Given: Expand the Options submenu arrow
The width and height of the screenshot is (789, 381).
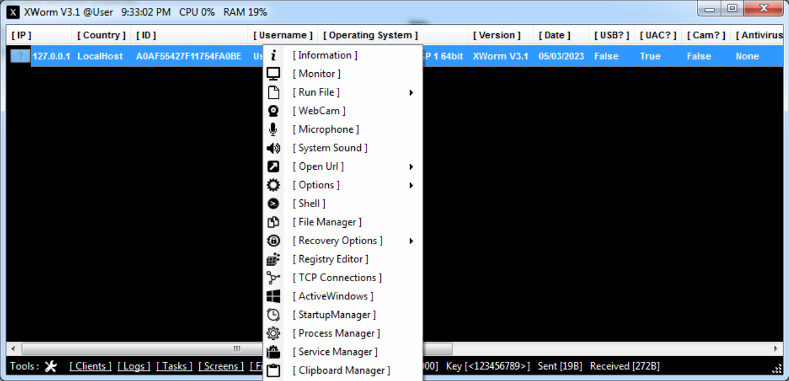Looking at the screenshot, I should pos(411,185).
